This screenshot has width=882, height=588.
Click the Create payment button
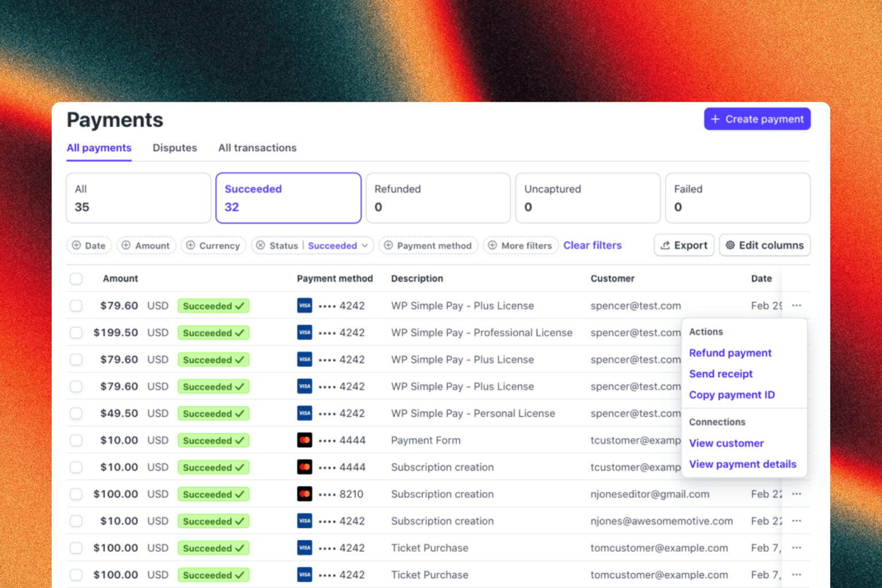[x=757, y=119]
